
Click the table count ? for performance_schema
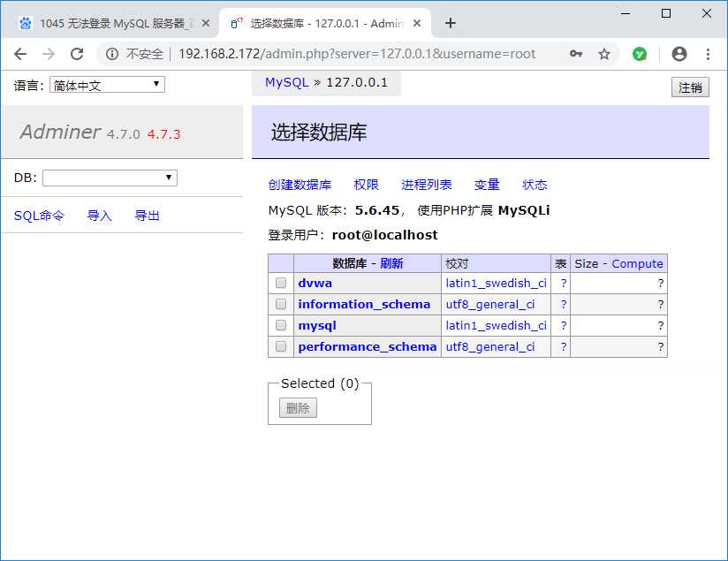(x=563, y=347)
